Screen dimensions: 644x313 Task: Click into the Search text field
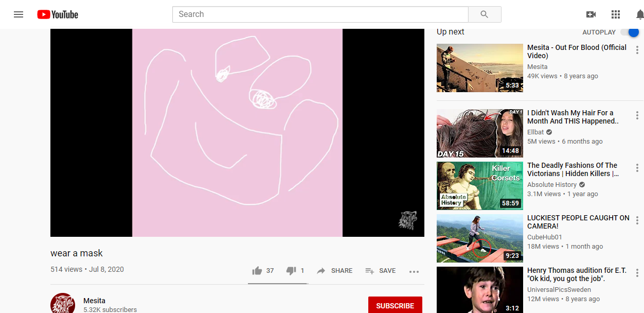(x=320, y=14)
